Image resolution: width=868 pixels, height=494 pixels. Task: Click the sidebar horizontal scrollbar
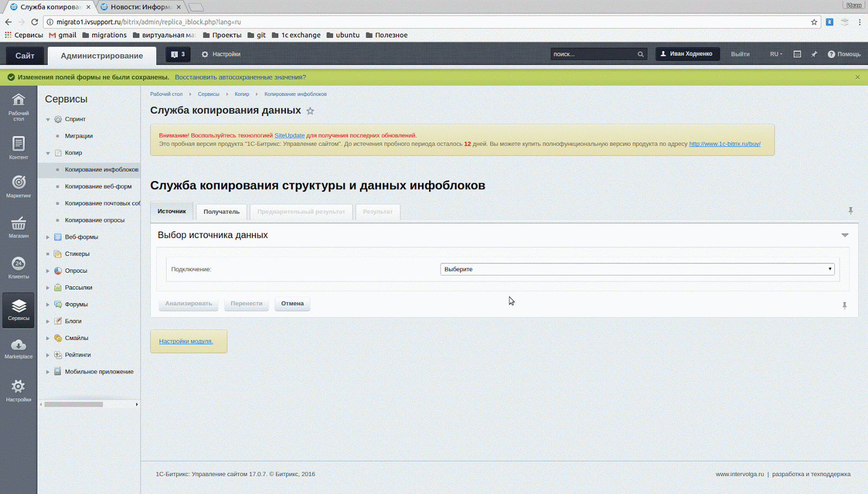click(x=74, y=405)
